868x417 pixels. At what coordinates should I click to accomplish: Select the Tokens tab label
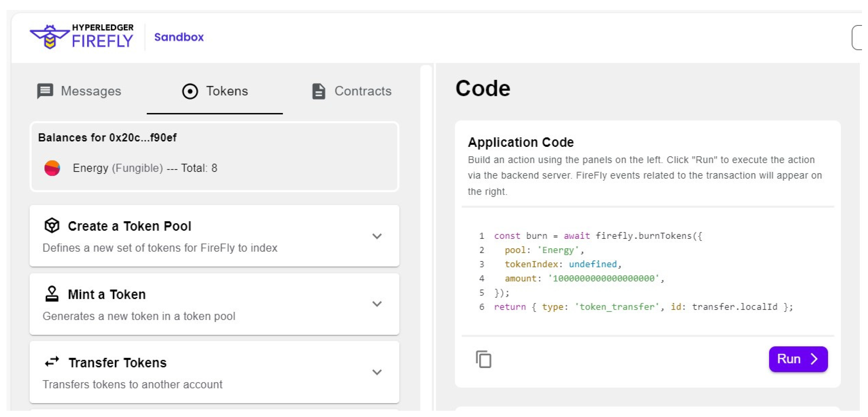point(227,91)
